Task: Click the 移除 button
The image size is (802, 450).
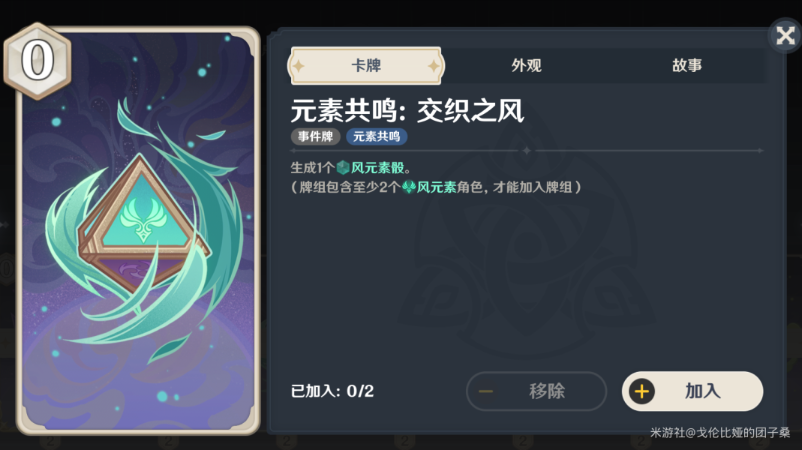Action: click(536, 391)
